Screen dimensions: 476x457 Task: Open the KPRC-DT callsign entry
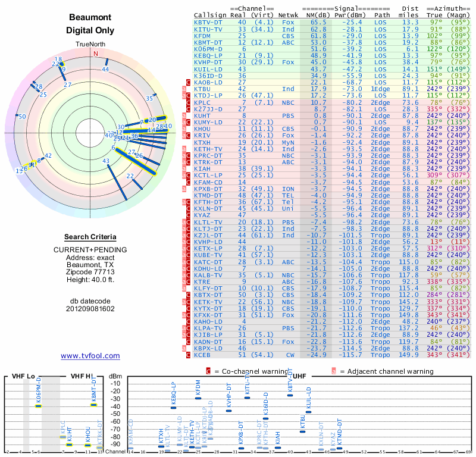tap(208, 155)
